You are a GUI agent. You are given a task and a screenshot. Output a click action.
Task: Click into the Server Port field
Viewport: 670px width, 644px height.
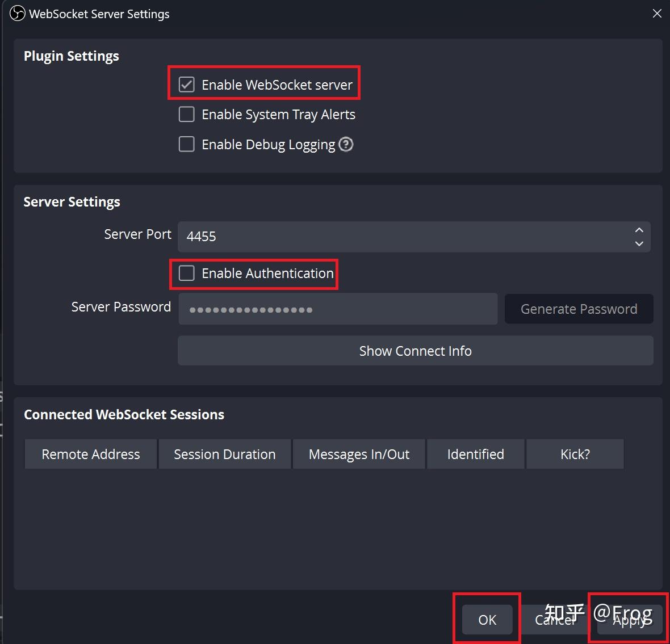413,237
